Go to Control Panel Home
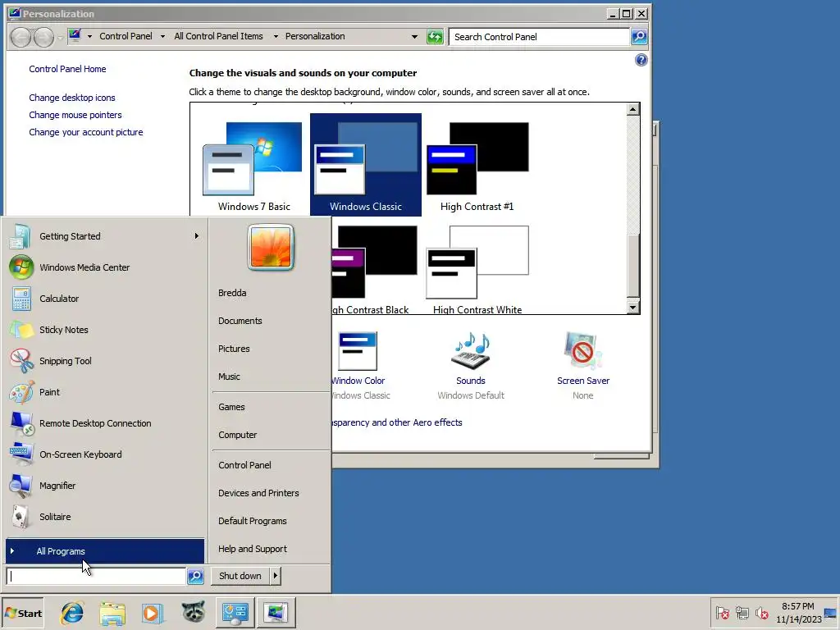The height and width of the screenshot is (630, 840). (67, 69)
